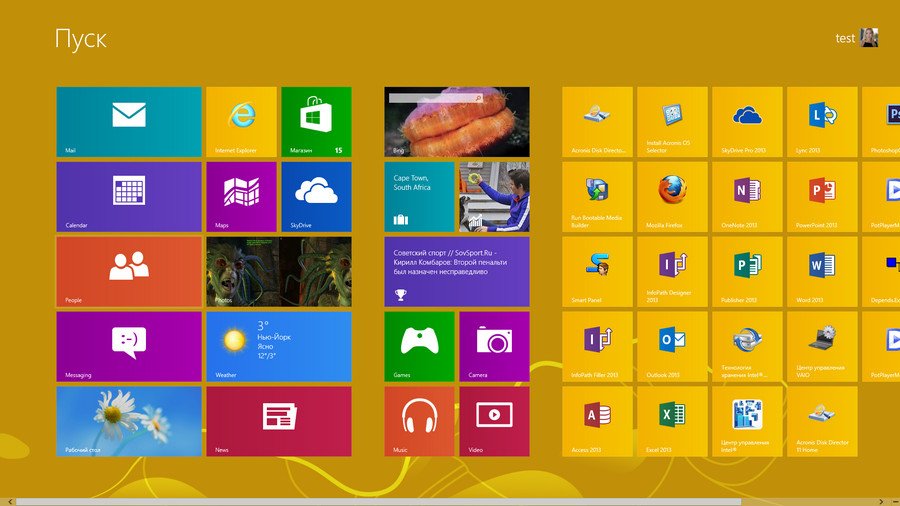This screenshot has width=900, height=506.
Task: Open the People tile
Action: point(128,271)
